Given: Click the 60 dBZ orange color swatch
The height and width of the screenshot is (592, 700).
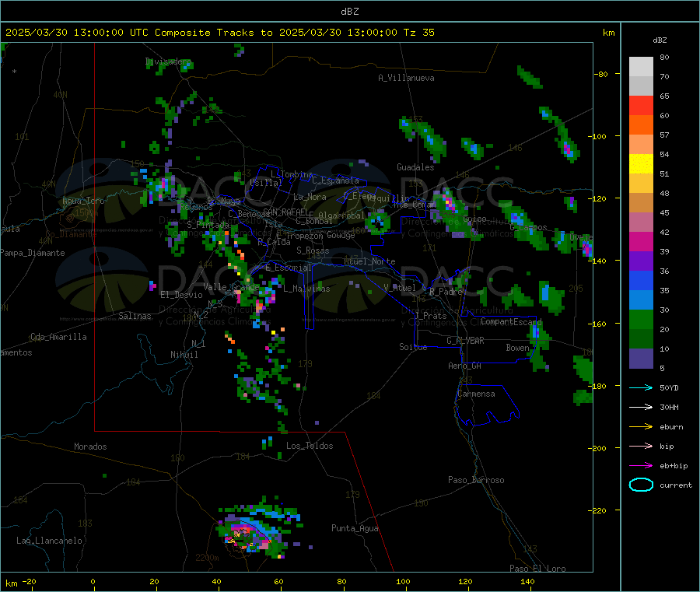Looking at the screenshot, I should click(641, 125).
